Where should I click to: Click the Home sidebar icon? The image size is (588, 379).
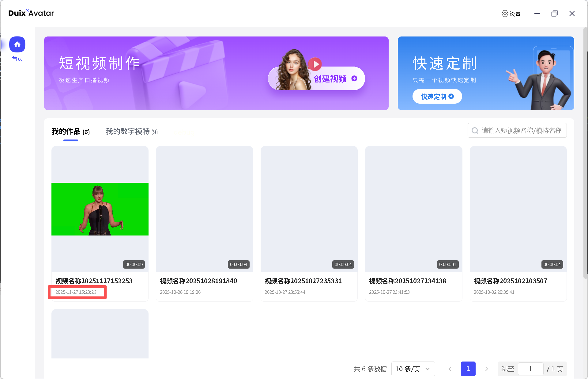click(x=17, y=44)
